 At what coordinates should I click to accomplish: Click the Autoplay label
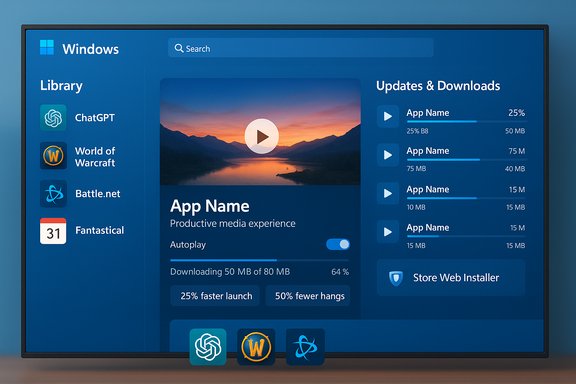tap(188, 245)
